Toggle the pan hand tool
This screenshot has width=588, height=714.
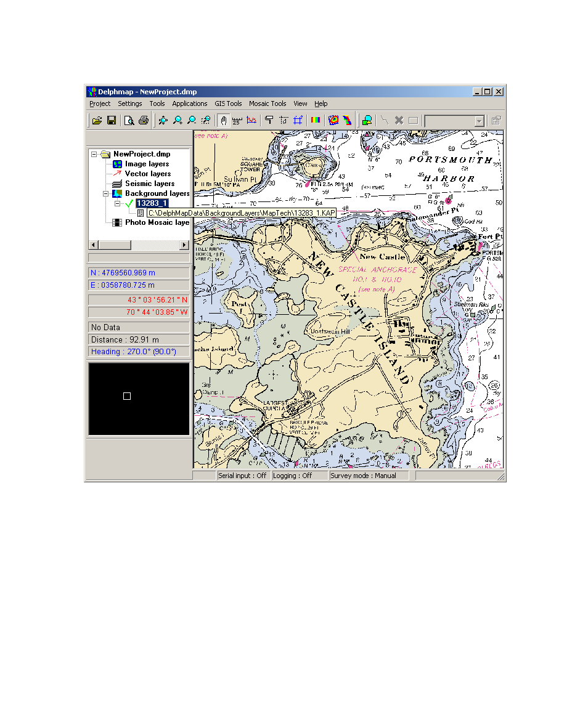pos(223,120)
